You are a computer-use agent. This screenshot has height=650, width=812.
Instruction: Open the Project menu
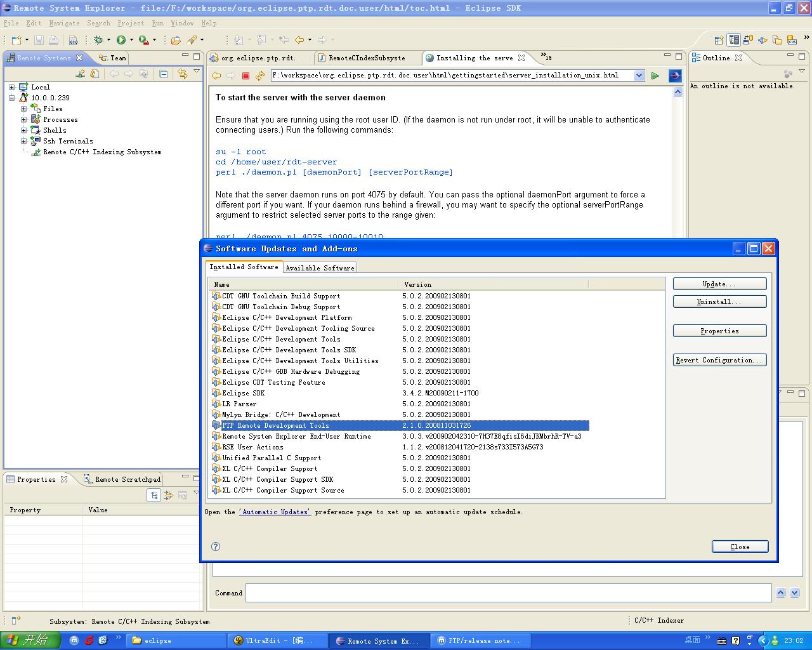pyautogui.click(x=131, y=23)
